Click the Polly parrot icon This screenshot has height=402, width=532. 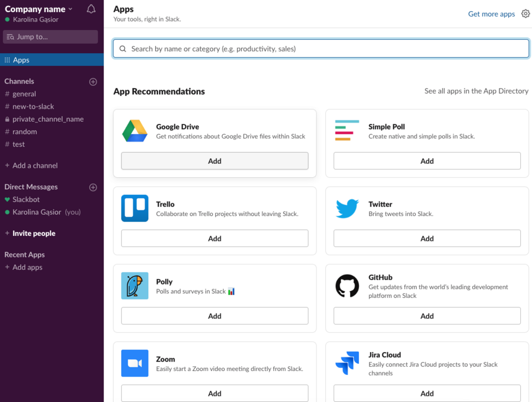(135, 286)
